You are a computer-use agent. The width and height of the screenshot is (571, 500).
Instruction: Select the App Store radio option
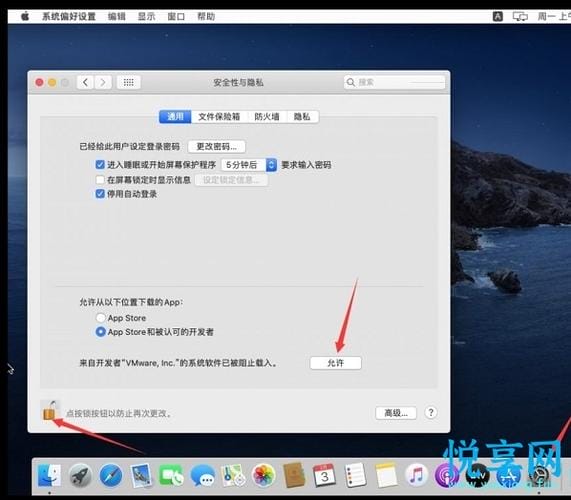[101, 318]
